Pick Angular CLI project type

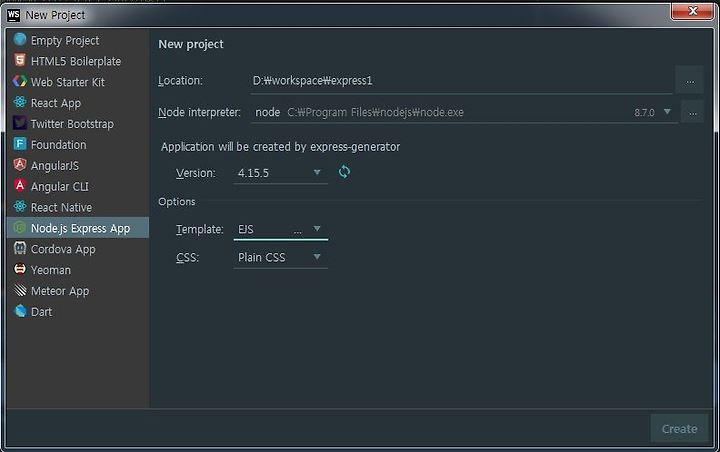tap(78, 186)
